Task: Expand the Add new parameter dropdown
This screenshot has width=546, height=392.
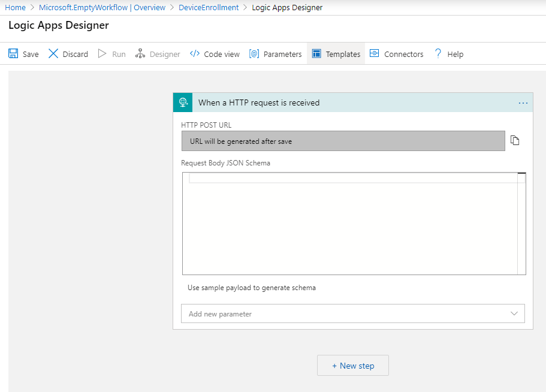Action: click(514, 313)
